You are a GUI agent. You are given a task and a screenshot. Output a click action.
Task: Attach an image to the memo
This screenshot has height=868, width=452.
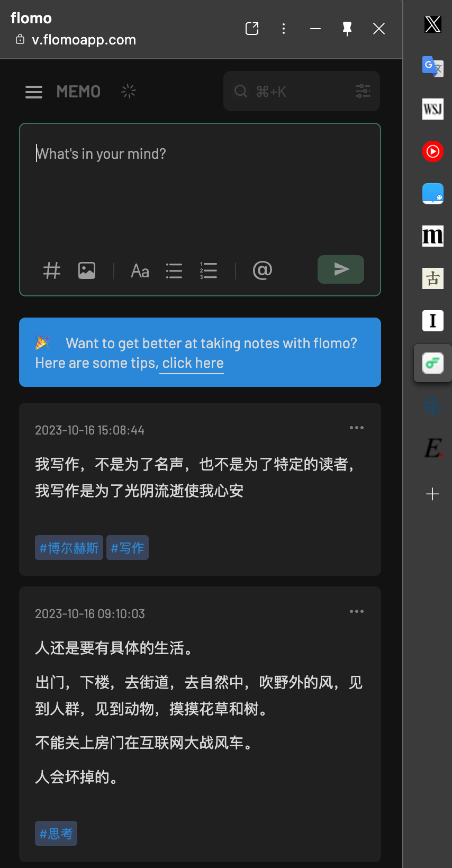87,270
